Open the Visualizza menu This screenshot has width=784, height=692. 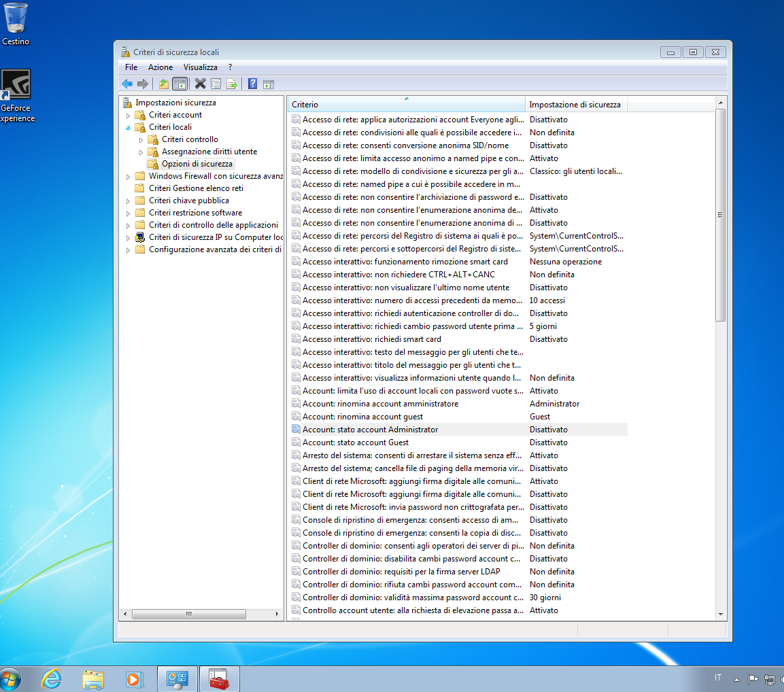[x=200, y=67]
